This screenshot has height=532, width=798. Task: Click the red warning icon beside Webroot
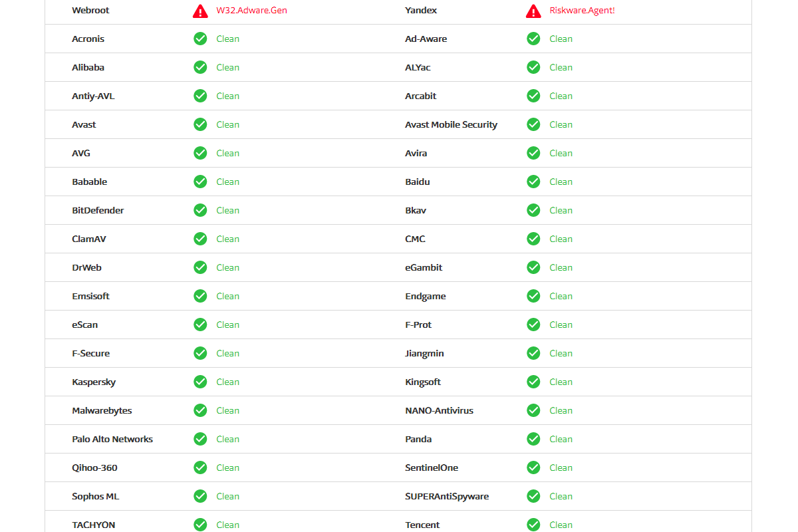pyautogui.click(x=200, y=11)
